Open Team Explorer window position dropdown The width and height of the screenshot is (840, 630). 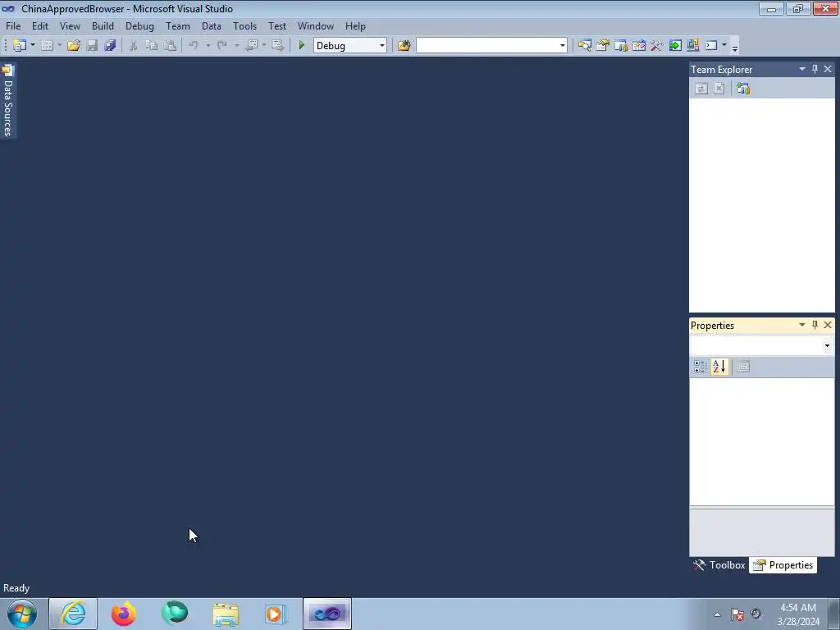802,69
